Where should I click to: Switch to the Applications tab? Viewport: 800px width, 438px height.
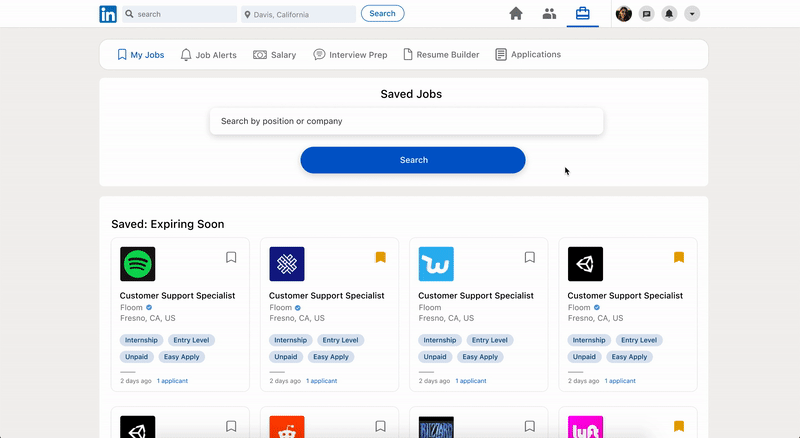tap(528, 55)
